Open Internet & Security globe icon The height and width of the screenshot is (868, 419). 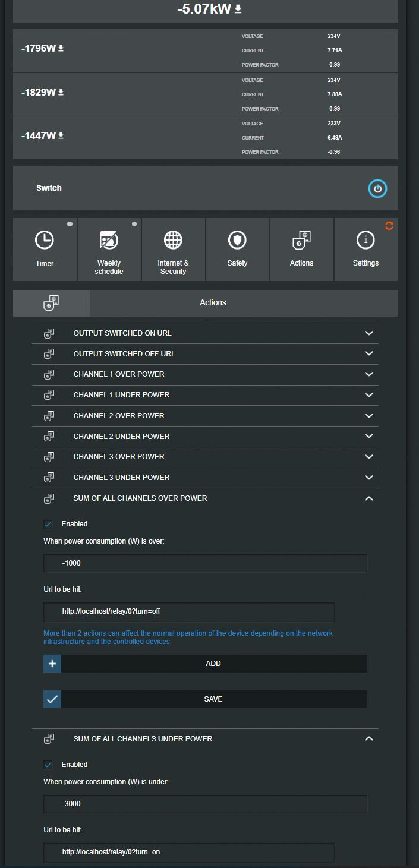[x=173, y=240]
